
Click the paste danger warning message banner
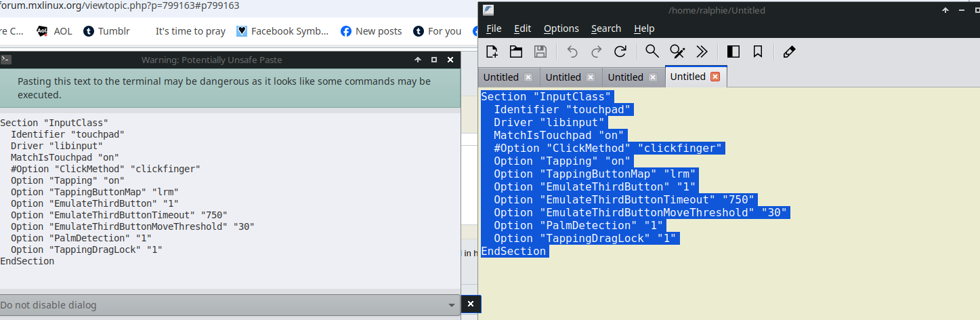tap(230, 87)
